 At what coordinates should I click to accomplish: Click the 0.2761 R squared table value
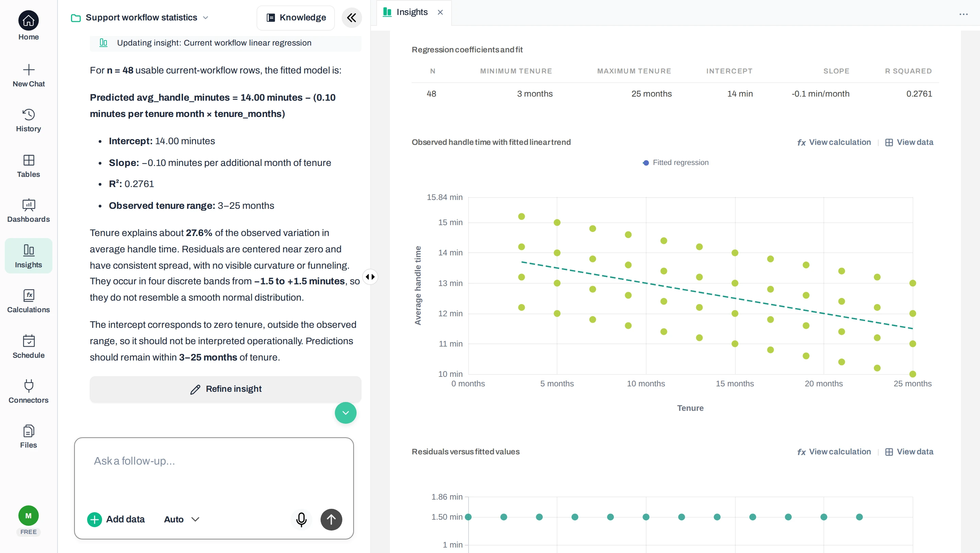click(x=919, y=94)
